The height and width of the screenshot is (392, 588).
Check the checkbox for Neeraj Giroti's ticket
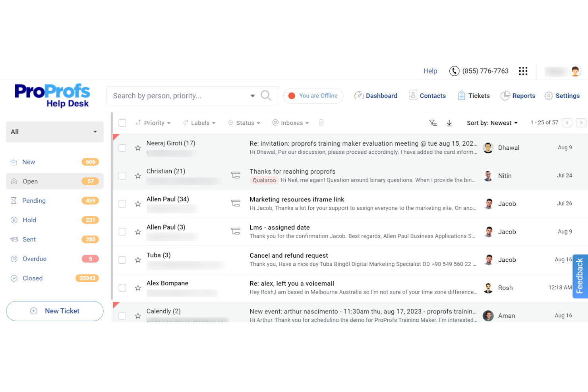coord(122,147)
